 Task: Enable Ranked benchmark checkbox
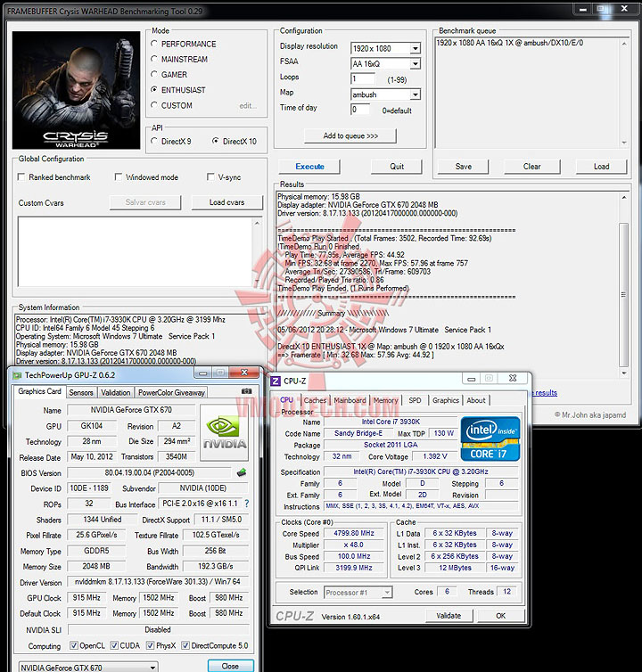click(x=21, y=176)
